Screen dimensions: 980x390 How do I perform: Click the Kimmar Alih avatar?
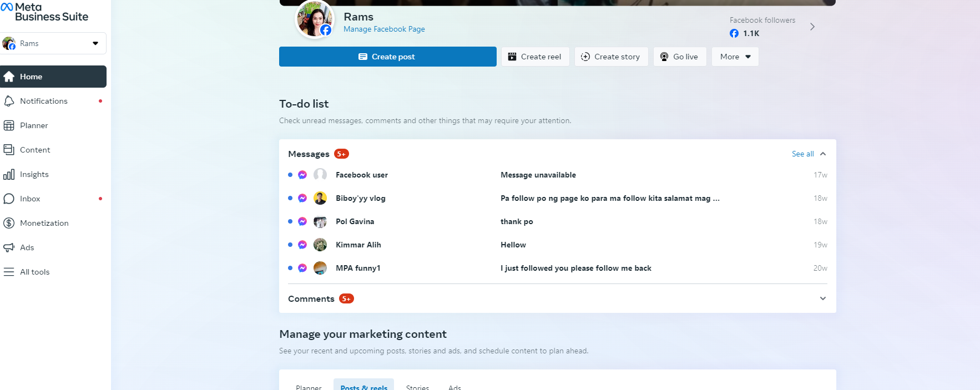(320, 245)
